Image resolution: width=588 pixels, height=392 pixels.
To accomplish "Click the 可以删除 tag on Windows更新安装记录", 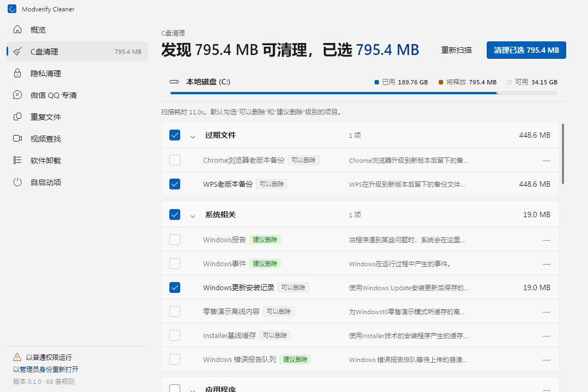I will [x=293, y=287].
